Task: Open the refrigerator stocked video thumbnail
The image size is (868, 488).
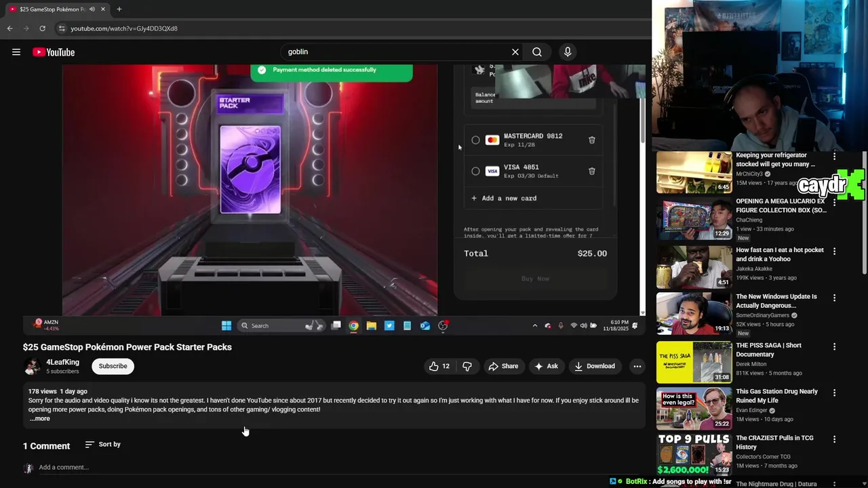Action: pos(694,172)
